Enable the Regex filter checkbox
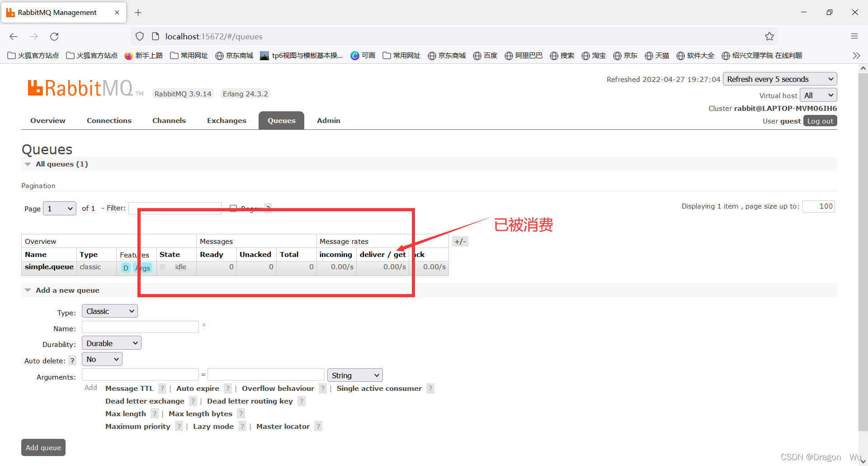This screenshot has height=466, width=868. coord(233,208)
